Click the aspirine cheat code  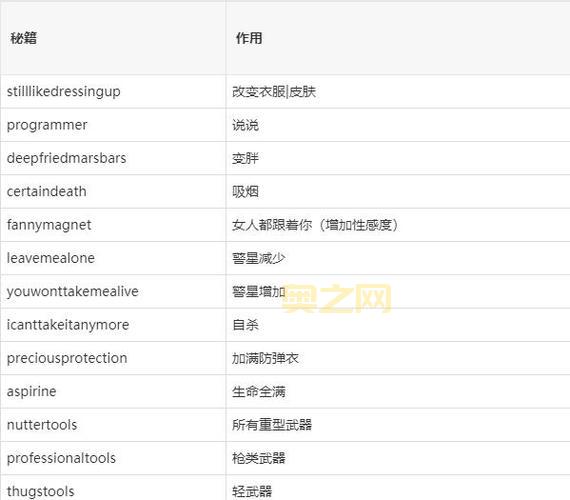pyautogui.click(x=32, y=392)
